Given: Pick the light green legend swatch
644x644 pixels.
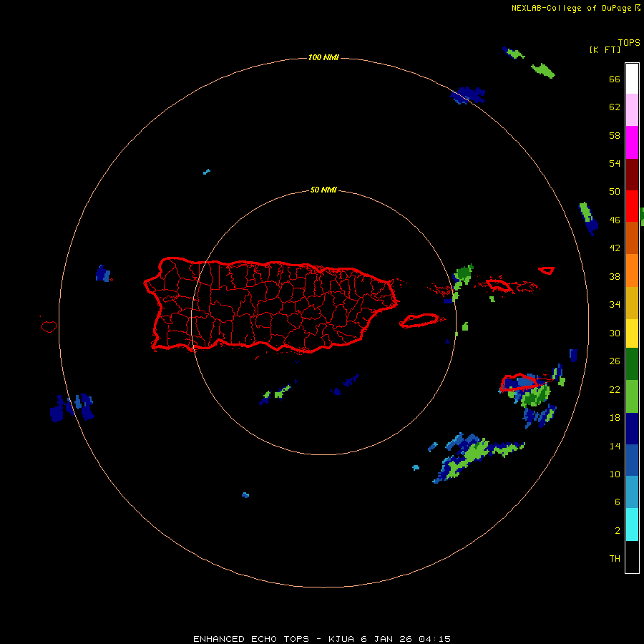Looking at the screenshot, I should [x=632, y=396].
